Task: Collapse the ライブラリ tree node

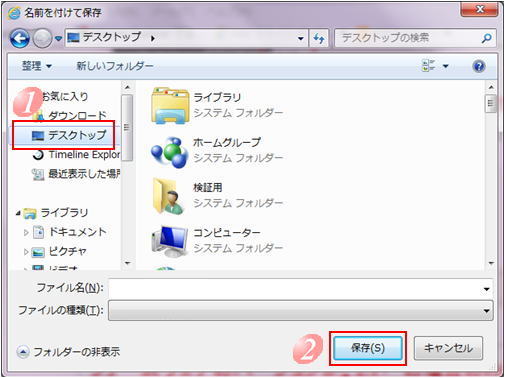Action: (x=18, y=213)
